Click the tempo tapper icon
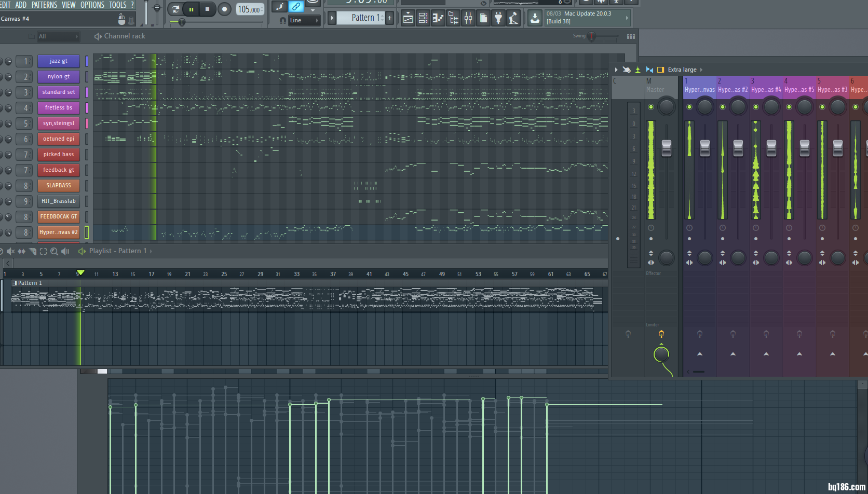Viewport: 868px width, 494px height. click(513, 18)
